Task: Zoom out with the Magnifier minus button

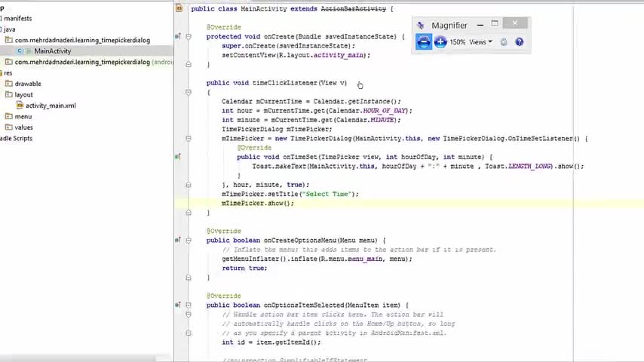Action: 424,42
